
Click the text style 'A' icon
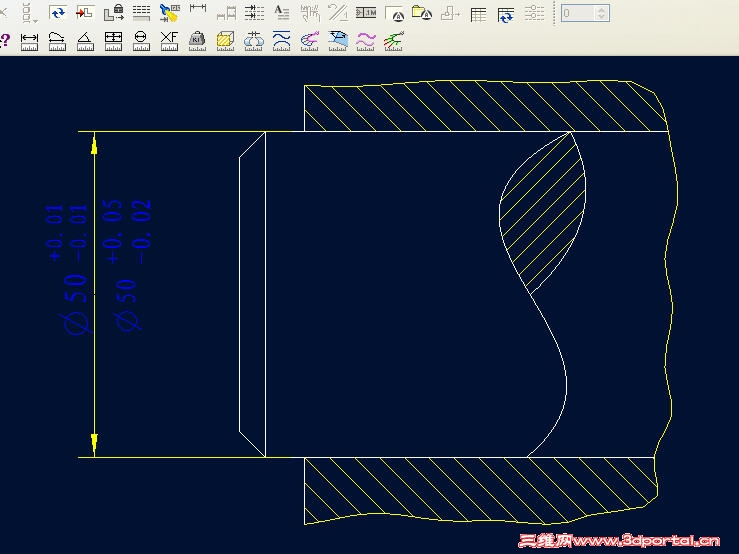[x=282, y=13]
